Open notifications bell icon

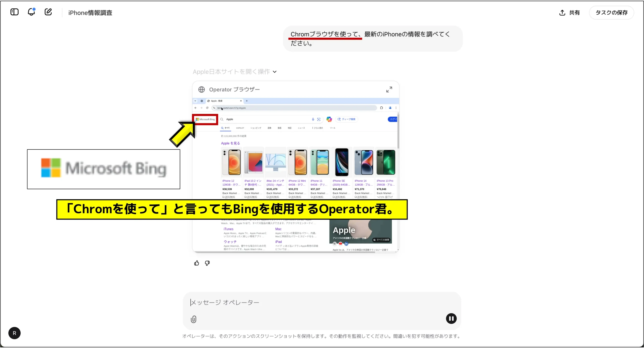tap(31, 12)
